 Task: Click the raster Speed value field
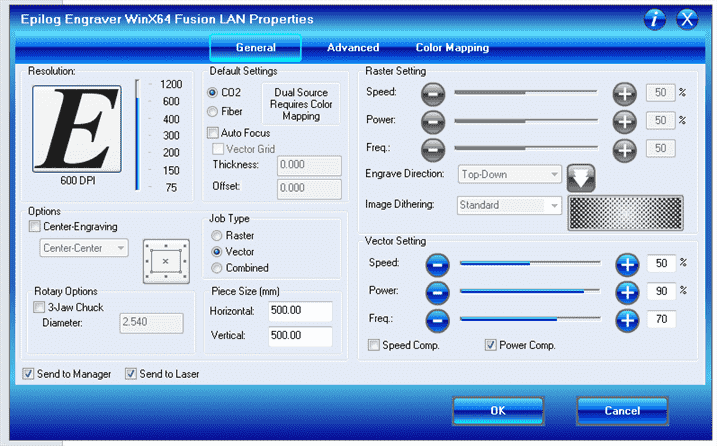click(660, 93)
